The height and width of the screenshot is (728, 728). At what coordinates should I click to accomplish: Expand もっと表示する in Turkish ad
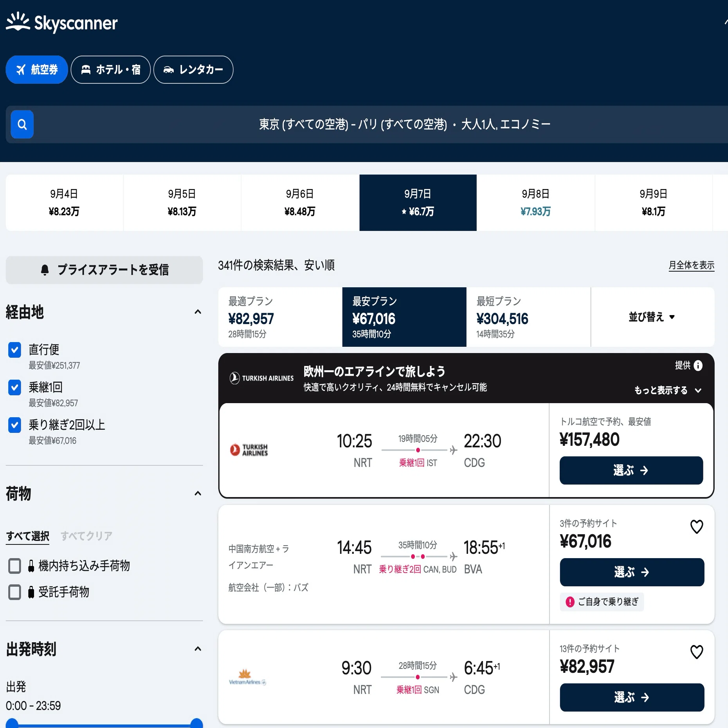click(668, 391)
